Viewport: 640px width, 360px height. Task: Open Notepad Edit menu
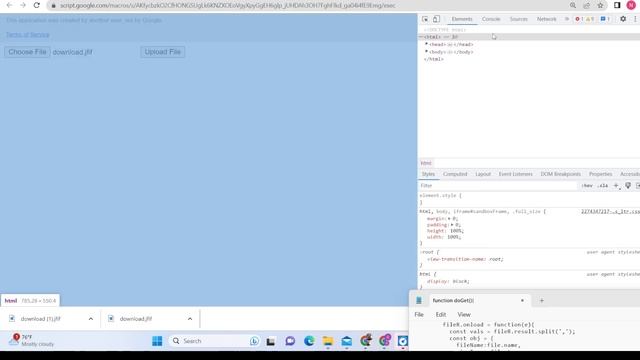pos(441,315)
